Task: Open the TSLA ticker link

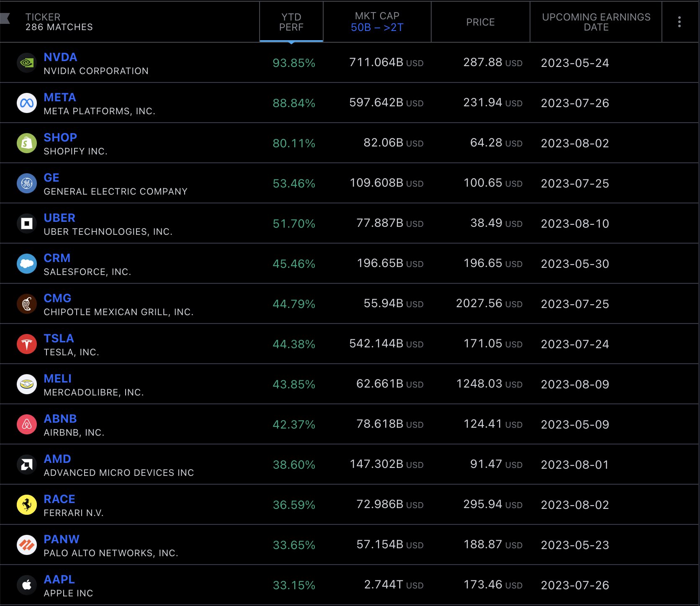Action: [x=59, y=338]
